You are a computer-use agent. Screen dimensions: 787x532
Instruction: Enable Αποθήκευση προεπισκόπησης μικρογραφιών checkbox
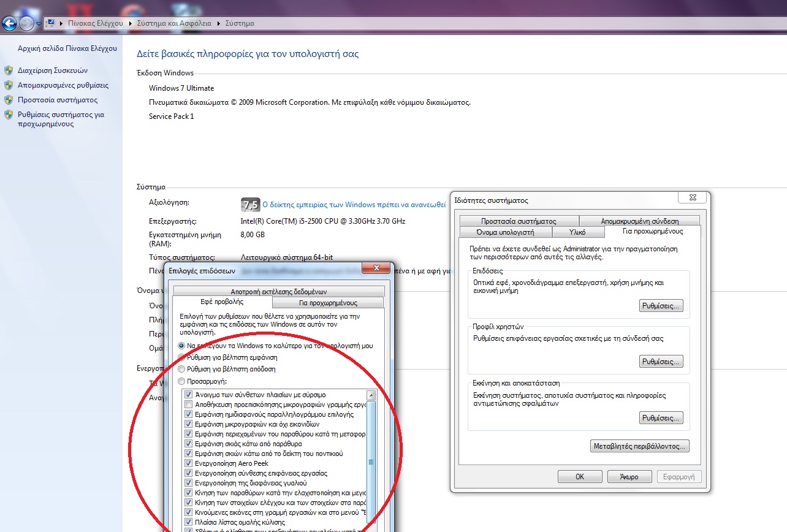[188, 405]
